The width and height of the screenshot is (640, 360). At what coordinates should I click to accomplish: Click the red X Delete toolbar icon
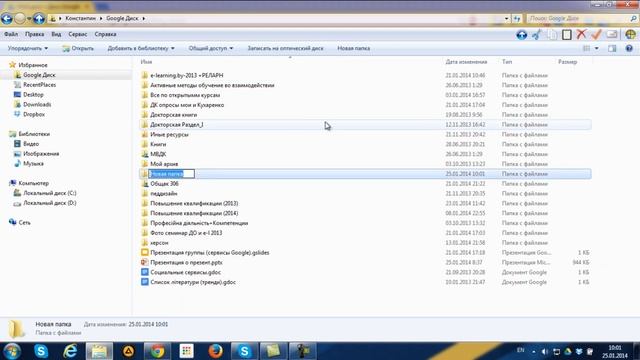pyautogui.click(x=581, y=34)
